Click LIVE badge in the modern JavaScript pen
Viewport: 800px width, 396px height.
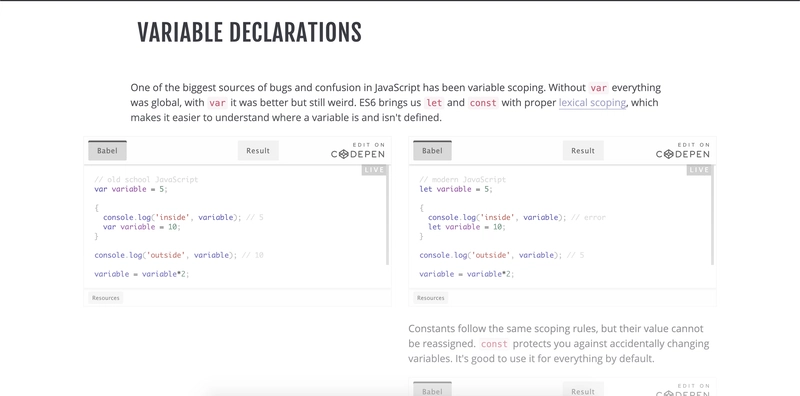[x=699, y=170]
